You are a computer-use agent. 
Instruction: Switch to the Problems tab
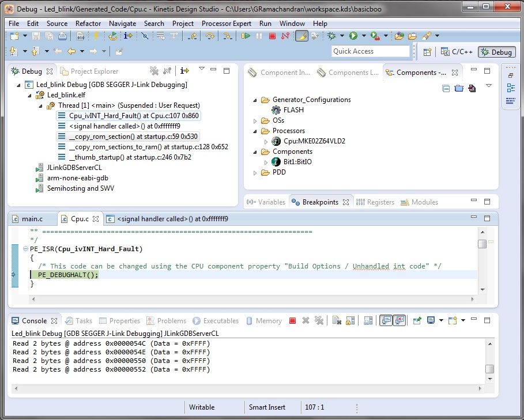166,321
